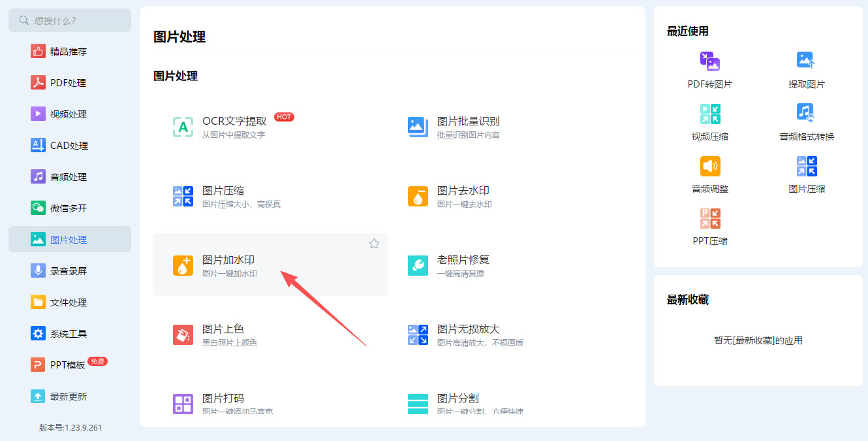Open 精品推荐 in the sidebar
Viewport: 868px width, 441px height.
70,52
